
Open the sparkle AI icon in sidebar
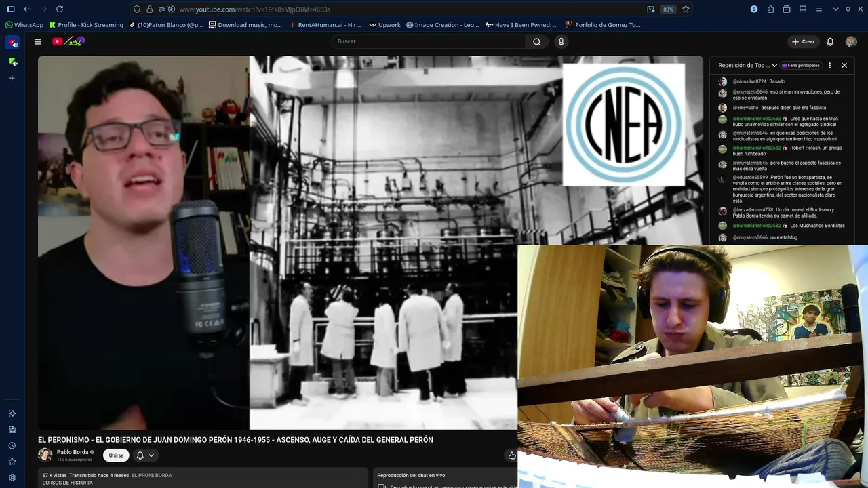click(x=12, y=413)
